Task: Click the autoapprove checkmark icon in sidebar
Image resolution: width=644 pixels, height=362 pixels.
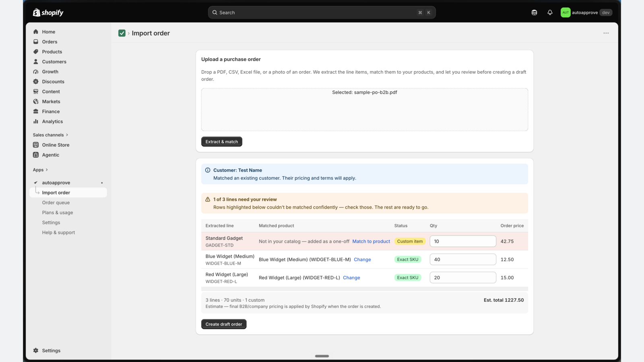Action: (x=36, y=183)
